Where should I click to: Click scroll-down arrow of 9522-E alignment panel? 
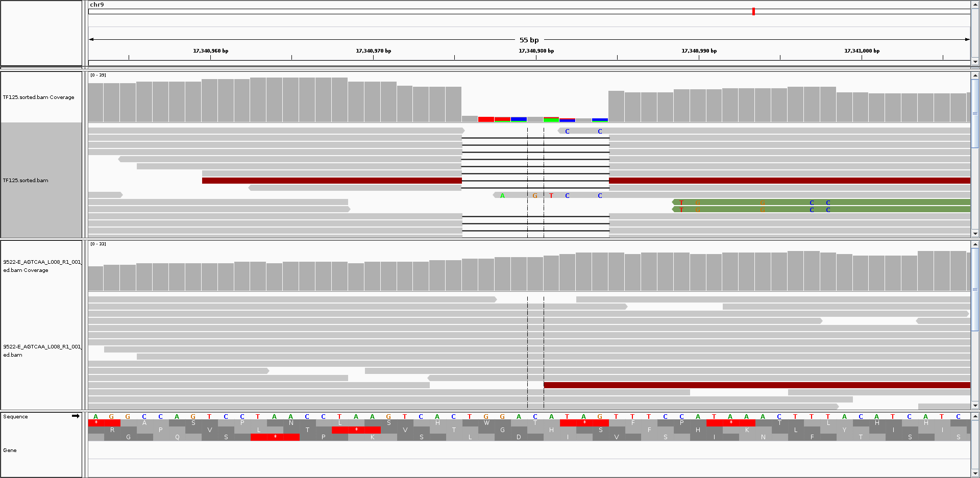point(975,406)
